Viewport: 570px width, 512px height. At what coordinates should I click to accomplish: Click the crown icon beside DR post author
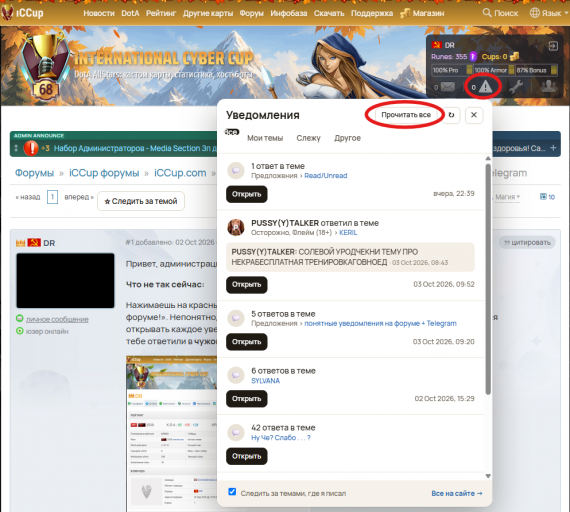[20, 243]
